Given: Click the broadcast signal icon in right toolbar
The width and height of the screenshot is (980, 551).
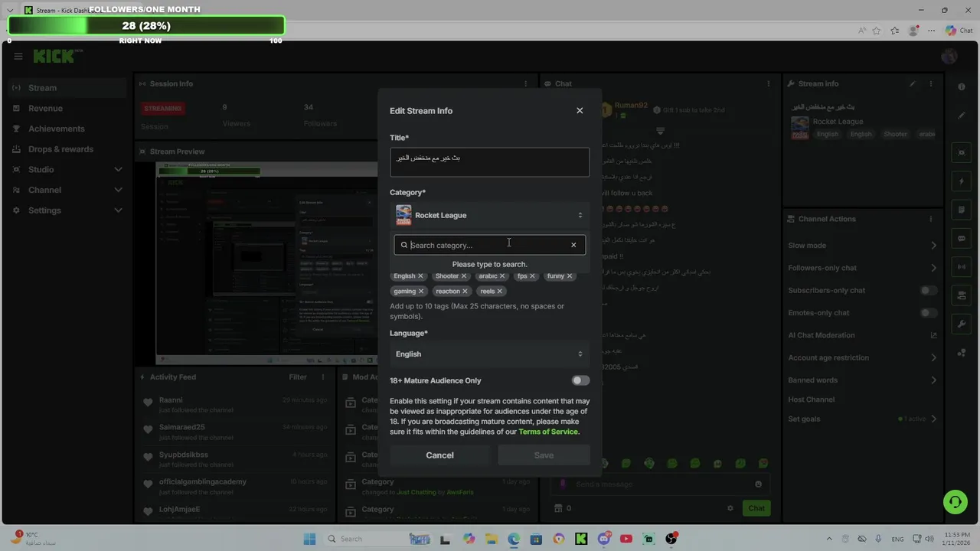Looking at the screenshot, I should 962,267.
